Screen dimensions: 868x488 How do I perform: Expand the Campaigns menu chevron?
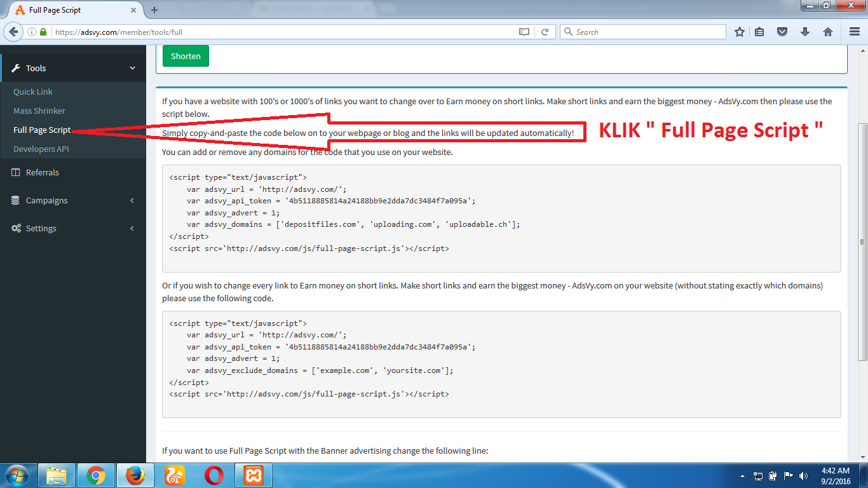pos(132,200)
